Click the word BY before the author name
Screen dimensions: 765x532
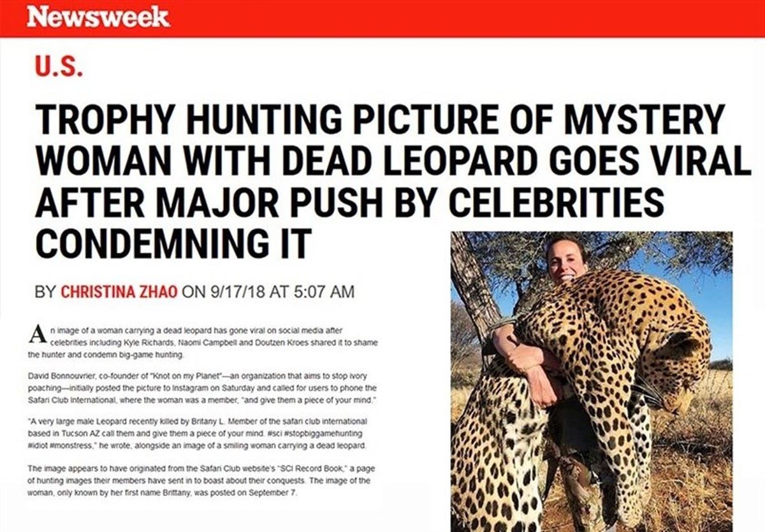point(45,292)
